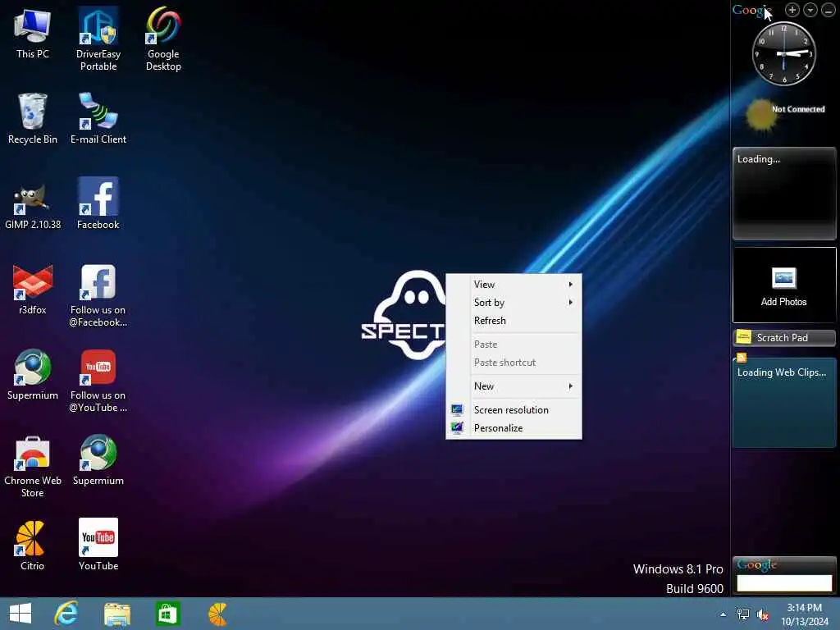Select the Facebook desktop shortcut
Screen dimensions: 840x630
coord(98,204)
